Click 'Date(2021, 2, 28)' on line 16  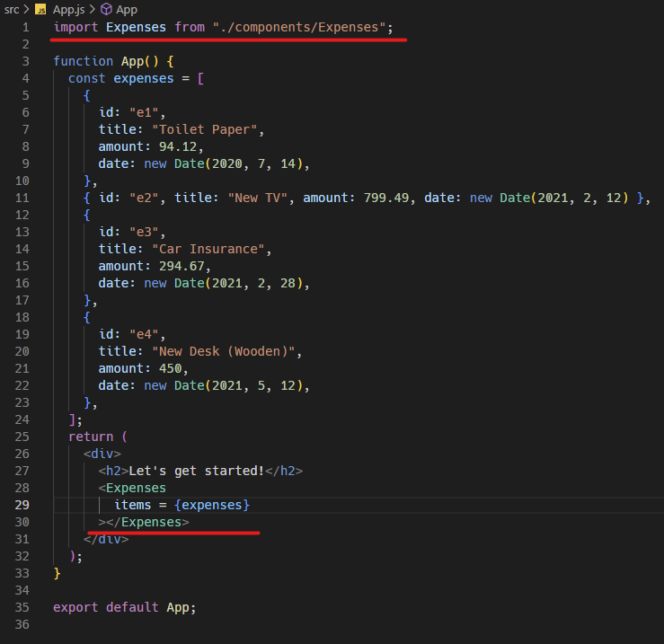[x=238, y=283]
